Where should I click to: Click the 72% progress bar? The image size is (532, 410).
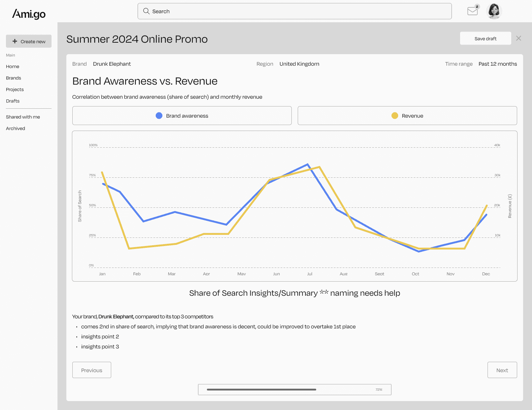[295, 390]
